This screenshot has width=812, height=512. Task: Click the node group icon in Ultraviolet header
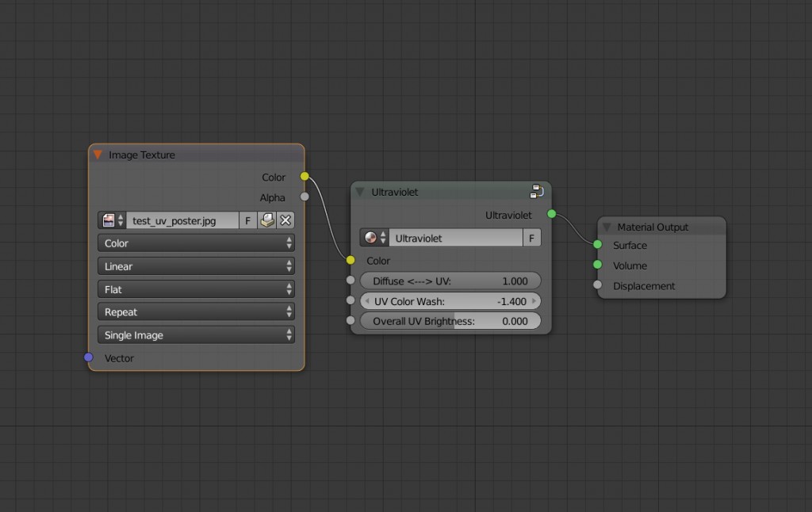tap(537, 191)
